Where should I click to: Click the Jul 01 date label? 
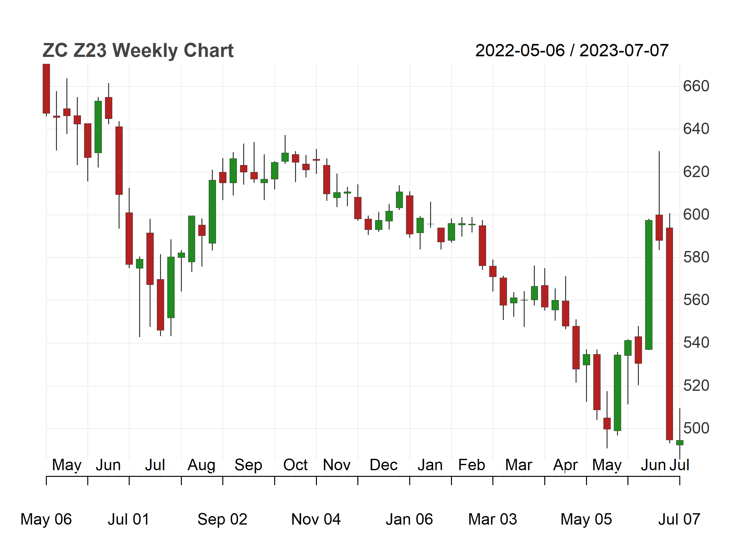[x=128, y=519]
